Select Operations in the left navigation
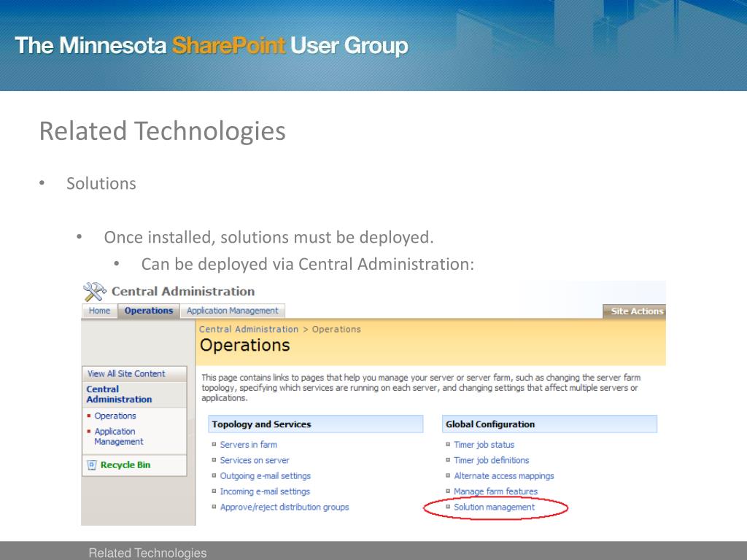This screenshot has width=747, height=560. coord(115,416)
